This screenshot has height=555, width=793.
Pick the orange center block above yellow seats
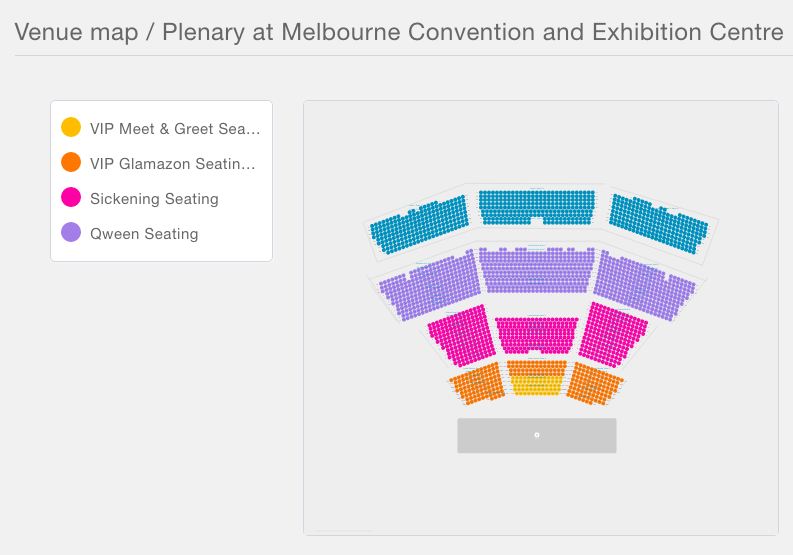click(537, 368)
